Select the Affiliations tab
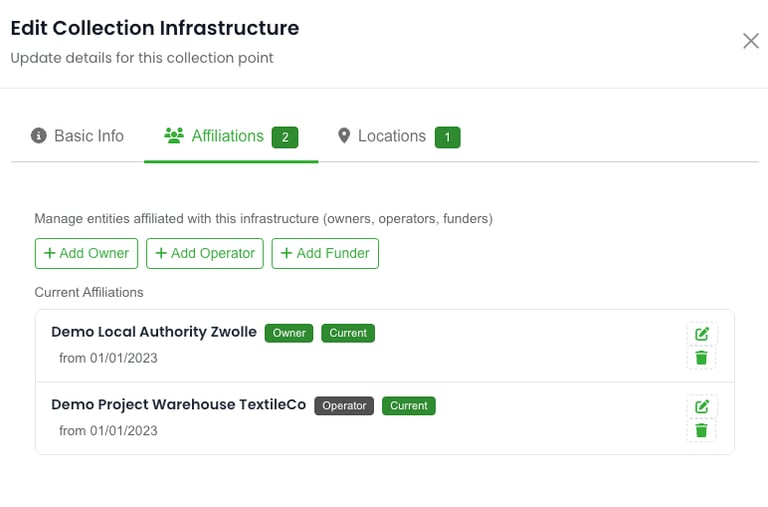Viewport: 768px width, 507px height. pos(227,136)
